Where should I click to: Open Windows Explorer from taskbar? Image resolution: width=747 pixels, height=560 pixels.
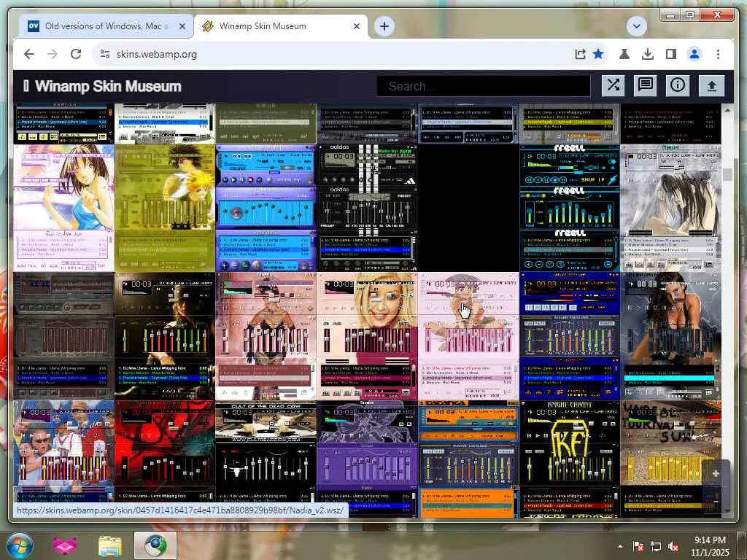110,545
